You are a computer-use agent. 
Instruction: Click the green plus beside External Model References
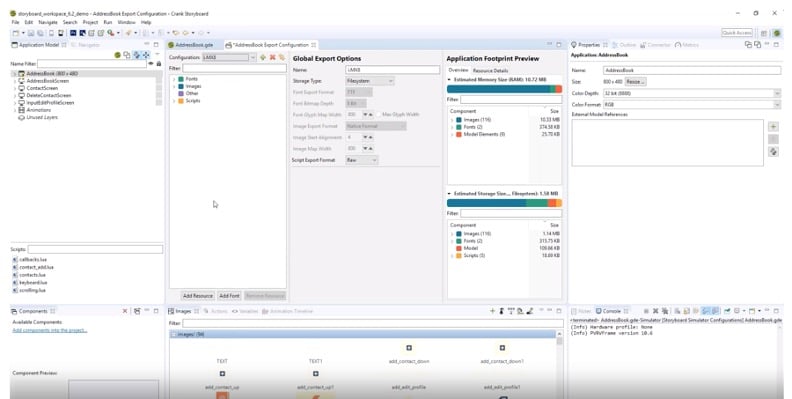[773, 127]
